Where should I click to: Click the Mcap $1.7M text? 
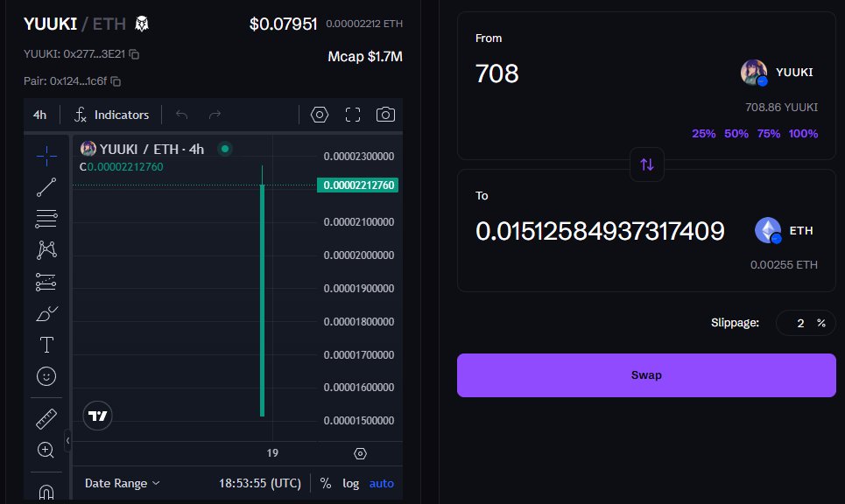coord(365,57)
